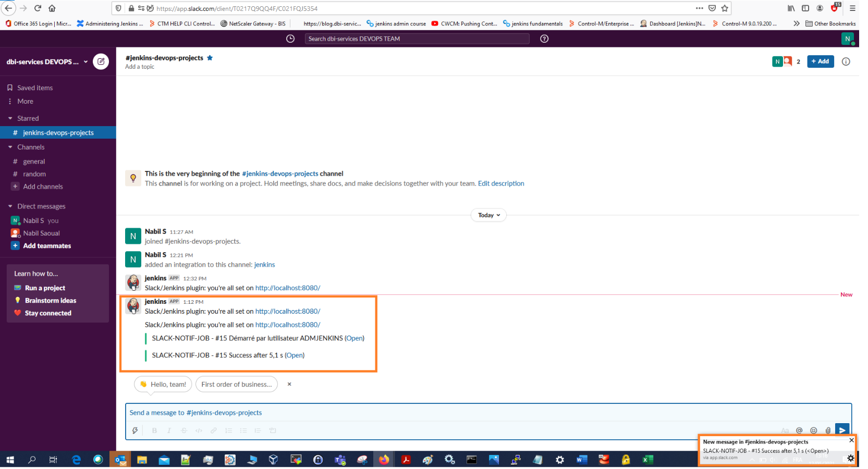This screenshot has height=469, width=868.
Task: Open the Today date dropdown
Action: point(488,215)
